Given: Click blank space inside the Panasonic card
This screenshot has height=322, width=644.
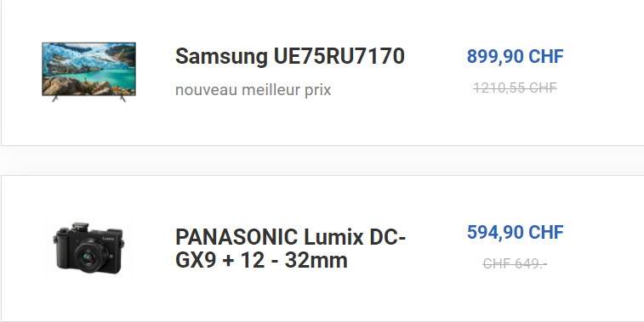Looking at the screenshot, I should [x=288, y=299].
